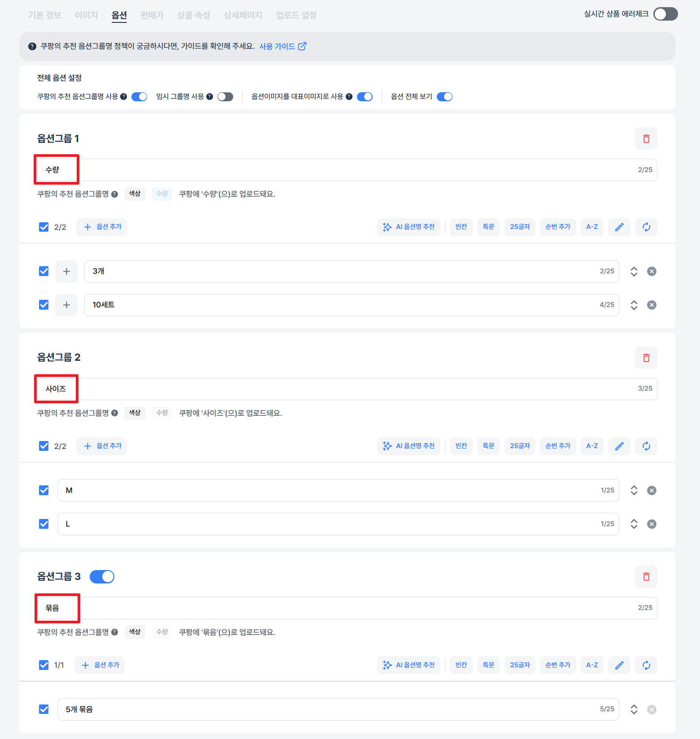Uncheck the M option checkbox
The width and height of the screenshot is (700, 739).
tap(43, 490)
